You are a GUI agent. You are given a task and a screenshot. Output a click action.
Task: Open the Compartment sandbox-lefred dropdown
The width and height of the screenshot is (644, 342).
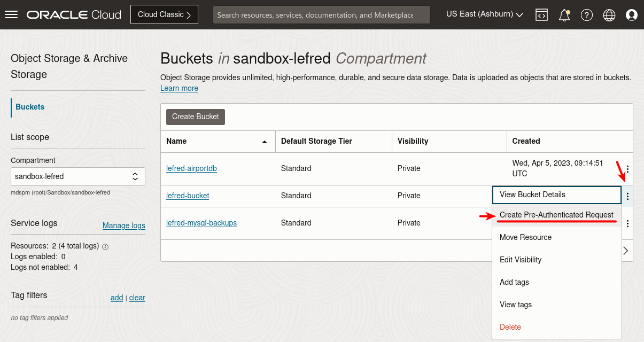(x=78, y=176)
